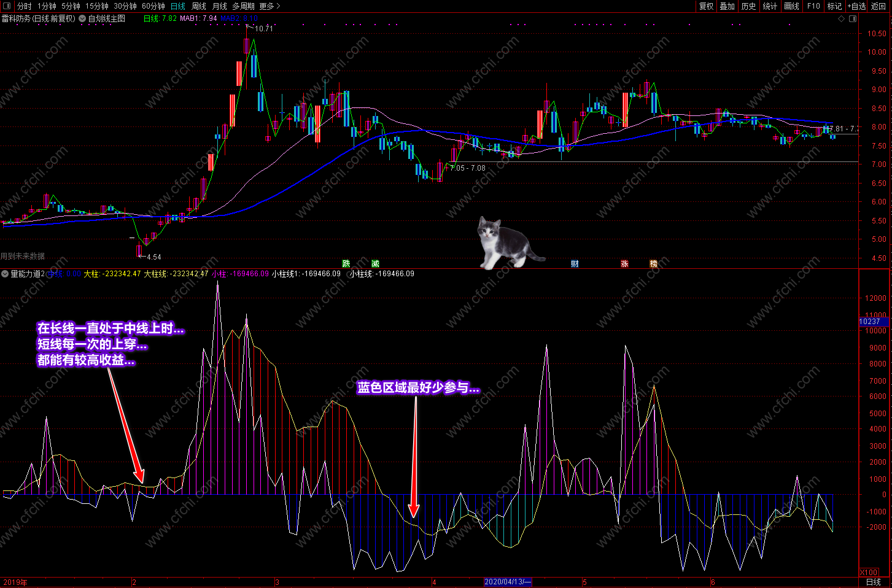The height and width of the screenshot is (588, 892).
Task: Click the 2020/04/13 date marker on timeline
Action: 508,582
